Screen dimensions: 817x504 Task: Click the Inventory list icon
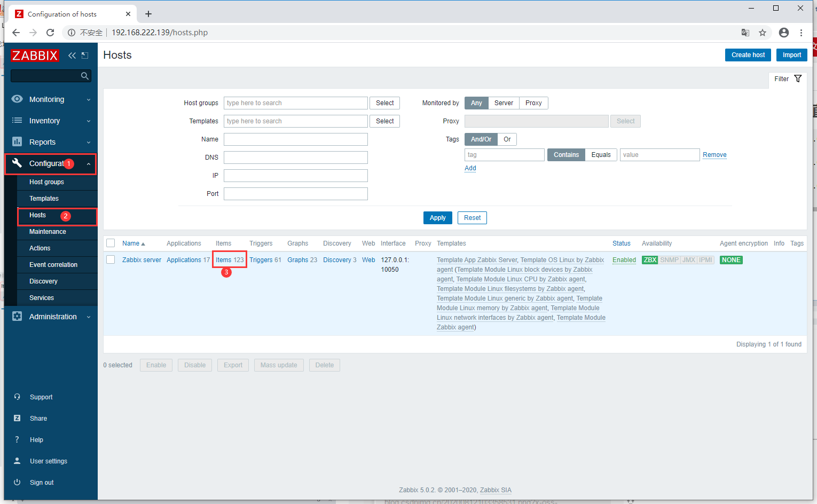coord(17,120)
